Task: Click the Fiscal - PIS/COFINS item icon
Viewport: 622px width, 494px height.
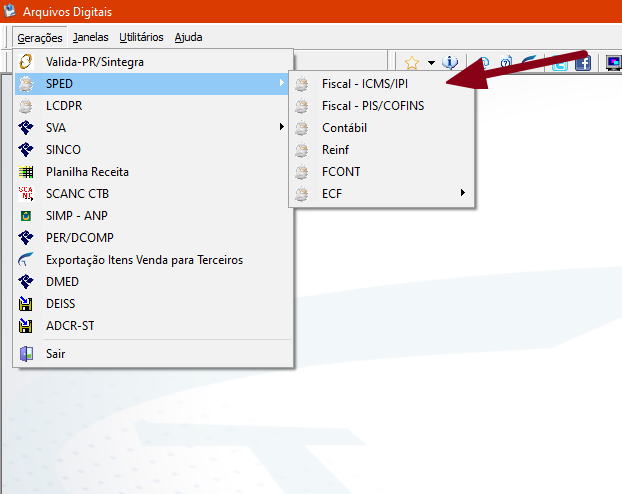Action: 301,106
